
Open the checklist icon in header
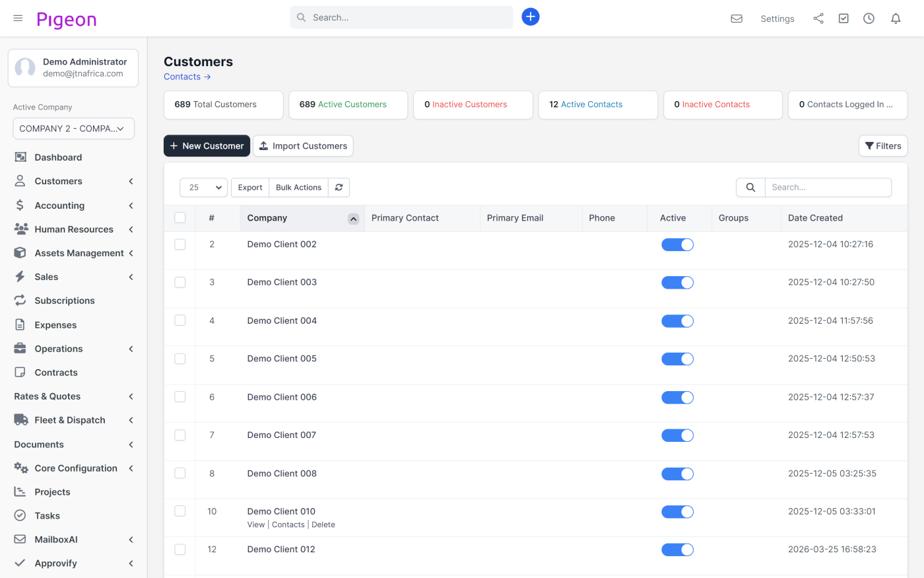843,18
